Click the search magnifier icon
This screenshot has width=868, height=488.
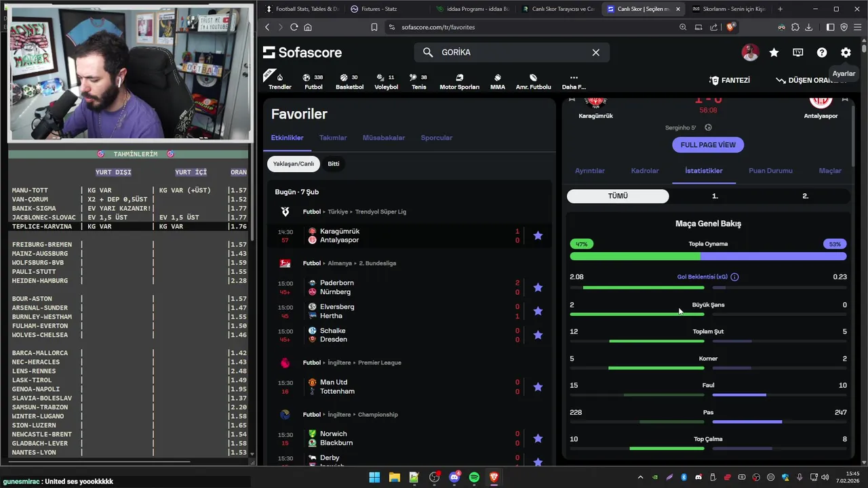point(427,52)
